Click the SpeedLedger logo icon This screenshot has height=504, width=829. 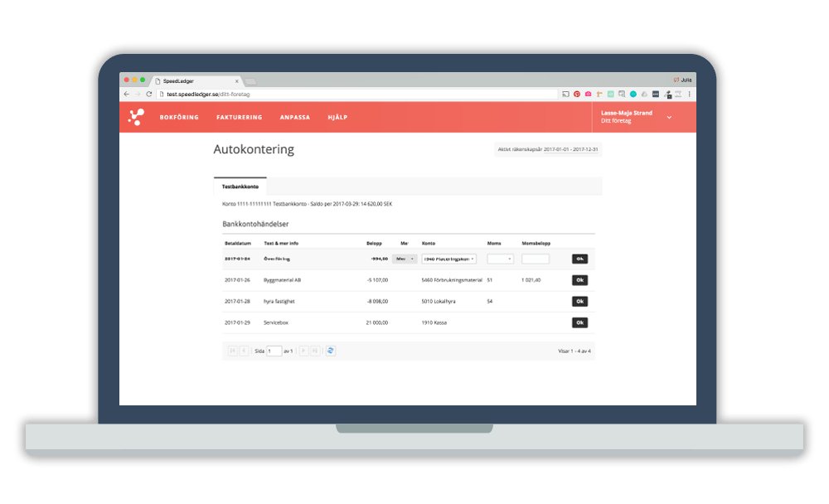click(x=136, y=118)
